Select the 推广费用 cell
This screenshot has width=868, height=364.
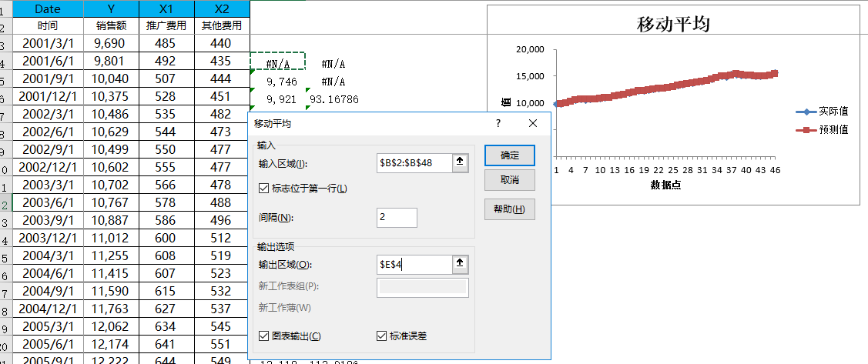pos(166,25)
